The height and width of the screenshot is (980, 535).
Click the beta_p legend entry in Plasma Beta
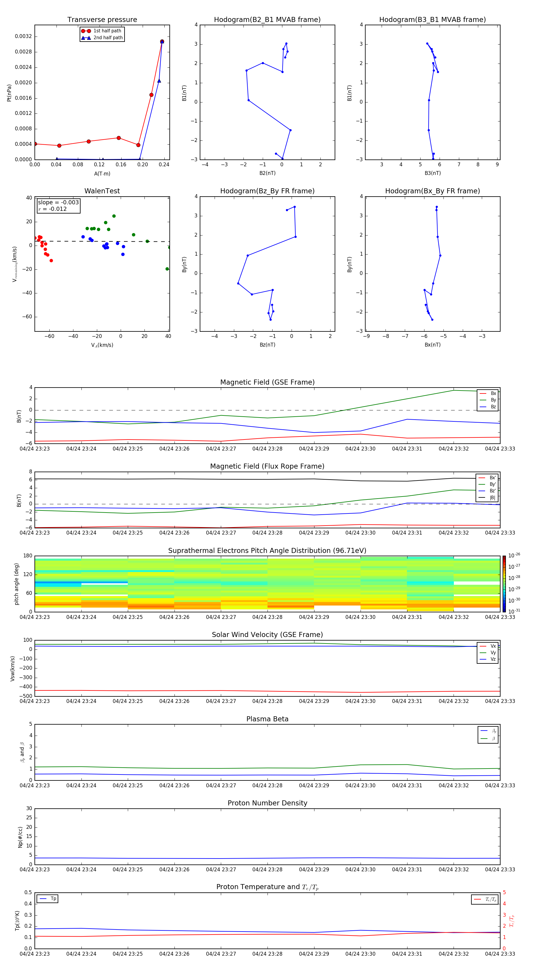(x=488, y=731)
